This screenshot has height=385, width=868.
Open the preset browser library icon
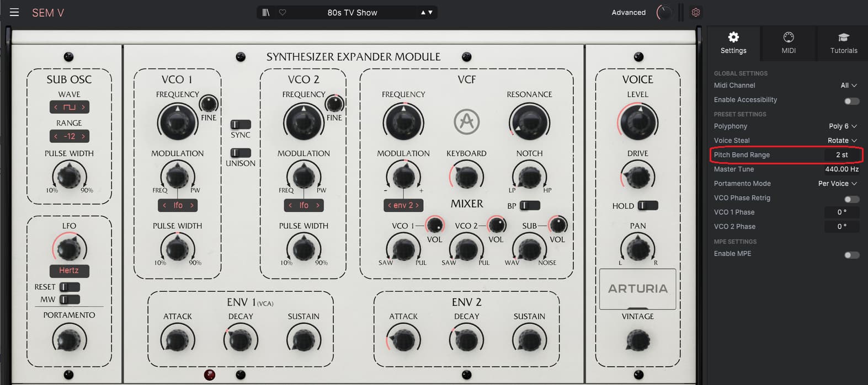click(266, 12)
